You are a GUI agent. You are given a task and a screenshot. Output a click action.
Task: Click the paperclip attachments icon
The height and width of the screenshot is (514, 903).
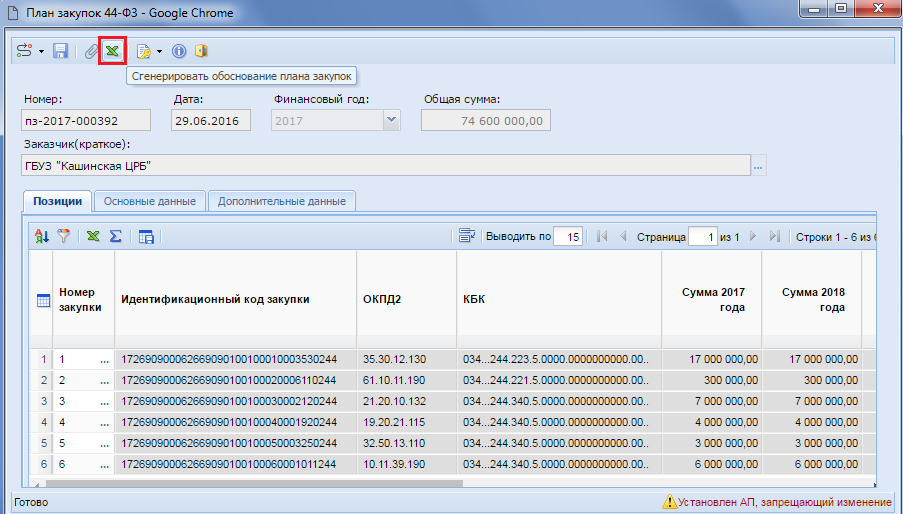point(91,51)
